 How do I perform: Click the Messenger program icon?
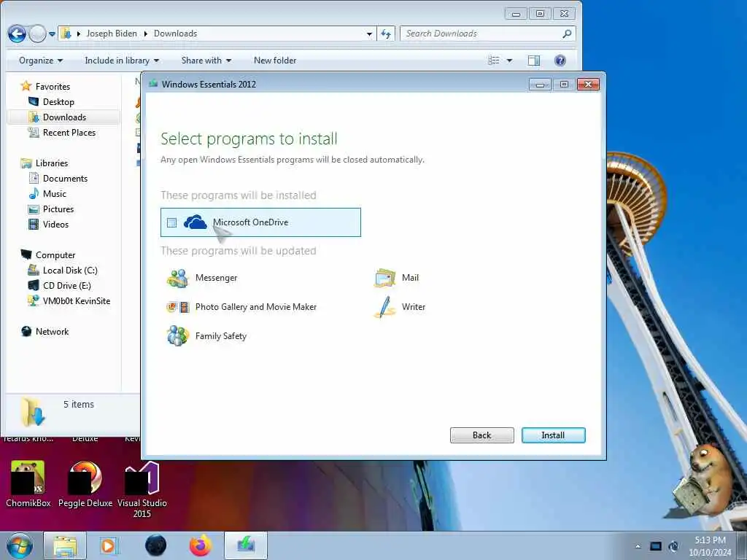pyautogui.click(x=178, y=278)
